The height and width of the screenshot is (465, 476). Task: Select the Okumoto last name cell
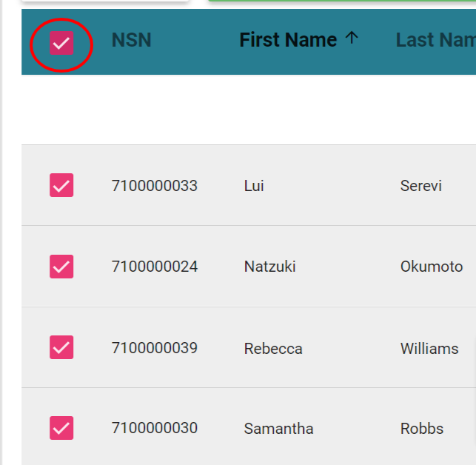coord(431,267)
